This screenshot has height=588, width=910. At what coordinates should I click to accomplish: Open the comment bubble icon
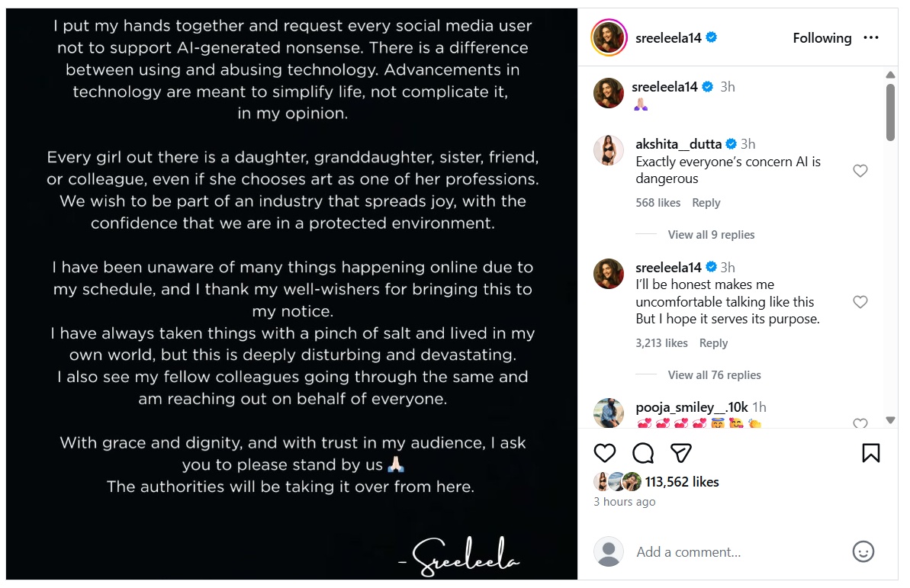click(x=643, y=453)
